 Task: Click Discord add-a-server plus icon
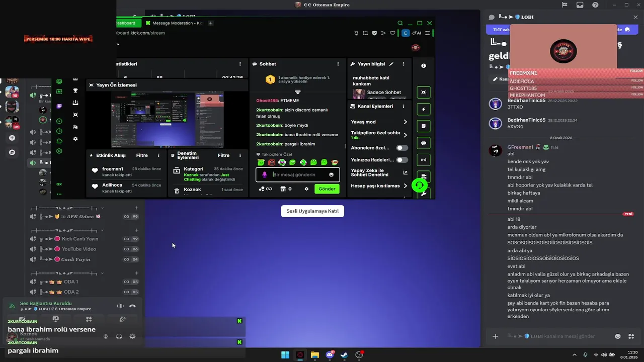(12, 138)
